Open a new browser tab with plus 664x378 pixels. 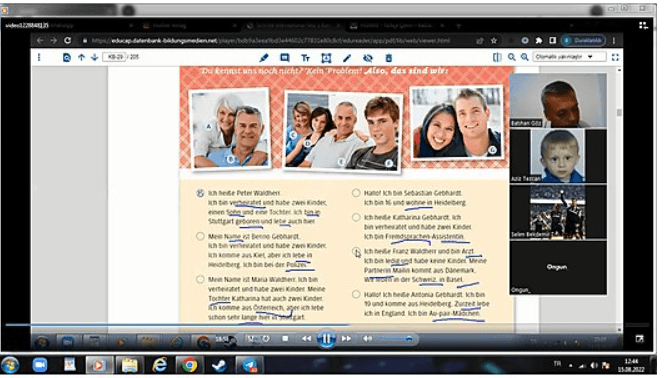click(x=458, y=25)
